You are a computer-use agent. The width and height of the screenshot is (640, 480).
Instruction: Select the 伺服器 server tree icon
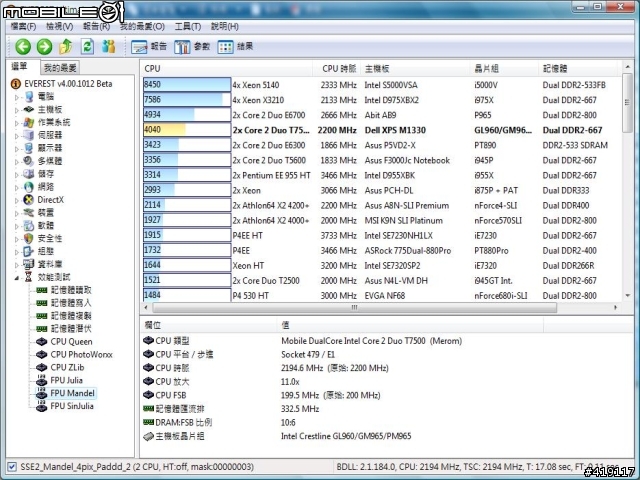[x=29, y=135]
